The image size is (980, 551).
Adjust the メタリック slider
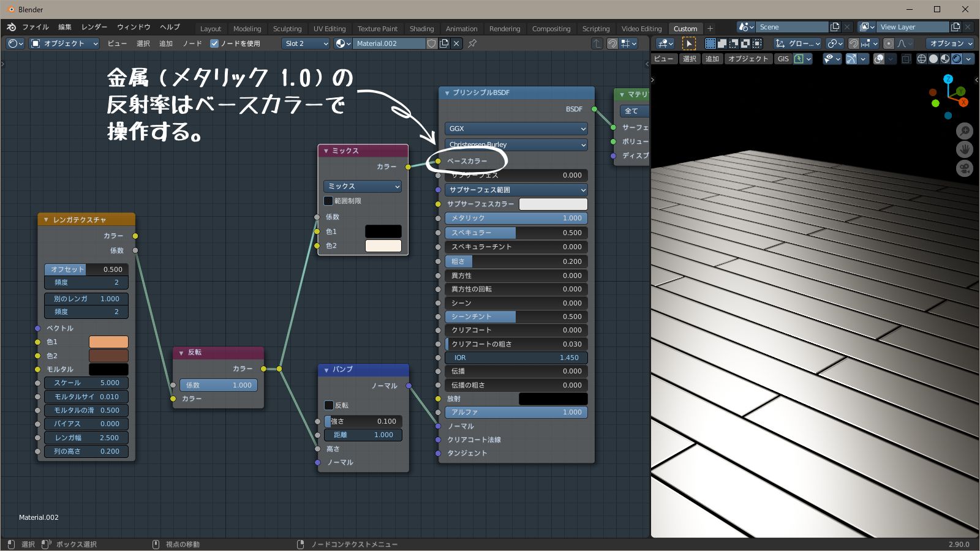pos(516,218)
